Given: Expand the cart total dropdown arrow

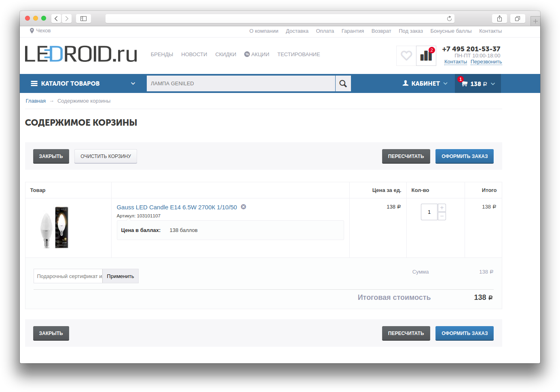Looking at the screenshot, I should (x=492, y=84).
